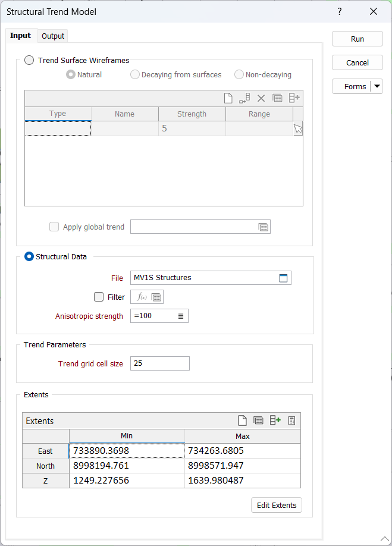Add a row in the Extents table

click(x=275, y=420)
